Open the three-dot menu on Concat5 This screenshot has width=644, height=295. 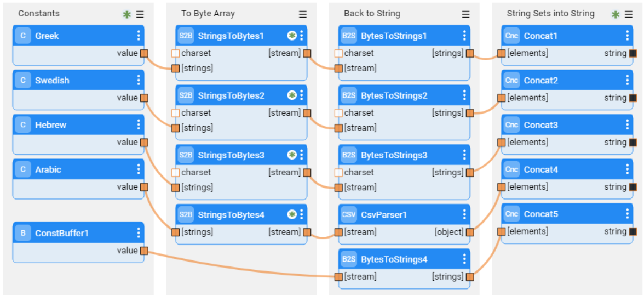627,214
